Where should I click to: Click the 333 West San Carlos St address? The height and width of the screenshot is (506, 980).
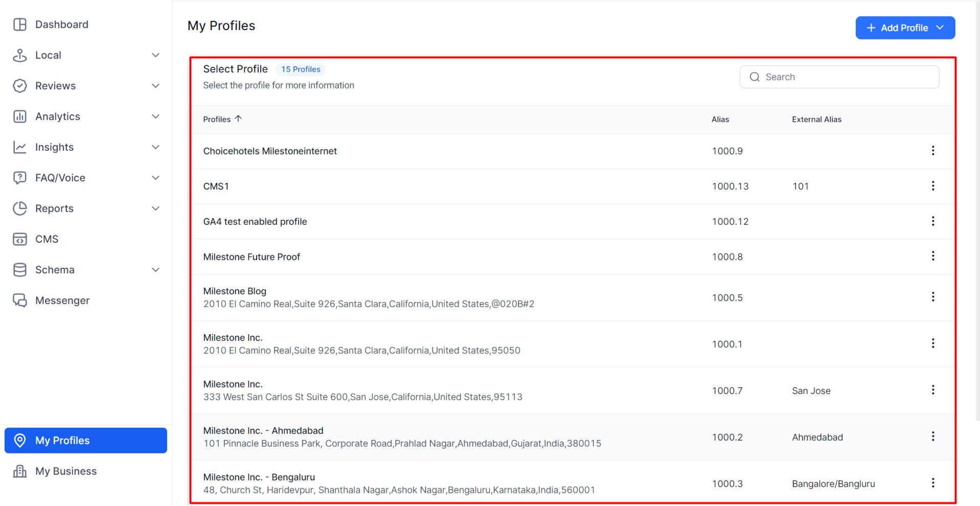363,397
